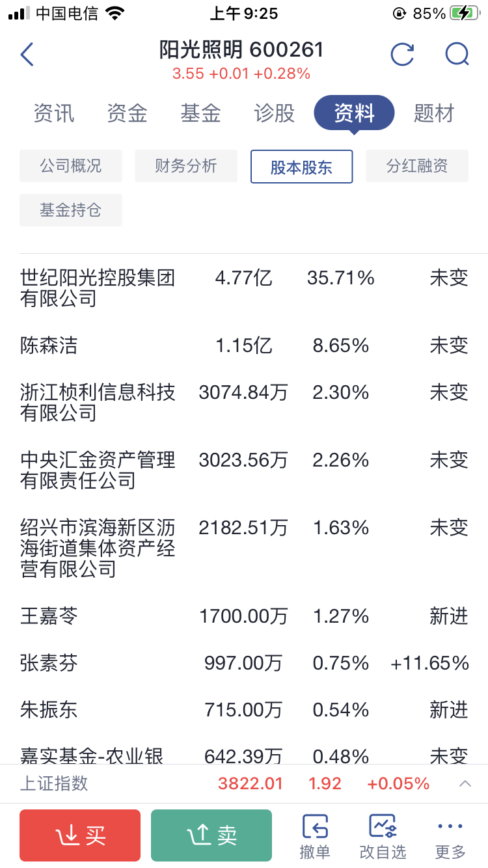The width and height of the screenshot is (488, 868).
Task: Tap the 改自选 watchlist icon
Action: 383,836
